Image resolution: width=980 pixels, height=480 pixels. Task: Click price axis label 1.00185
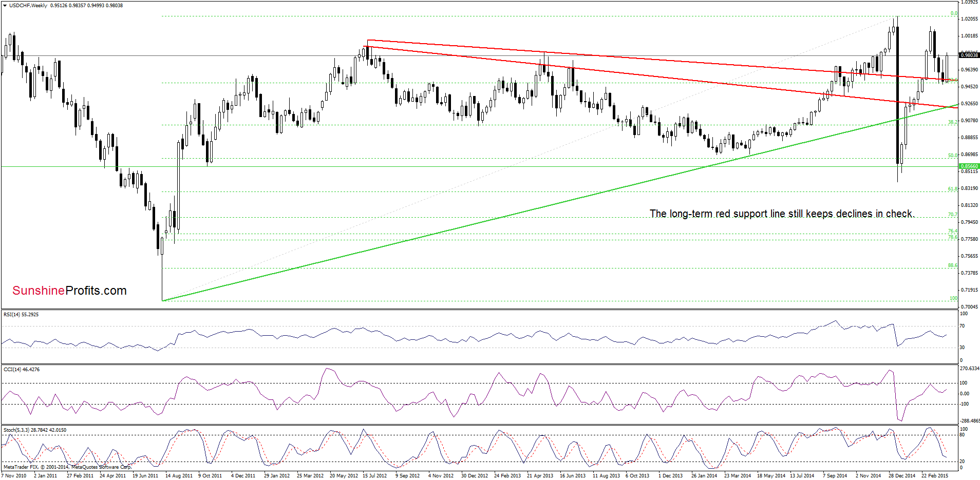[x=969, y=36]
